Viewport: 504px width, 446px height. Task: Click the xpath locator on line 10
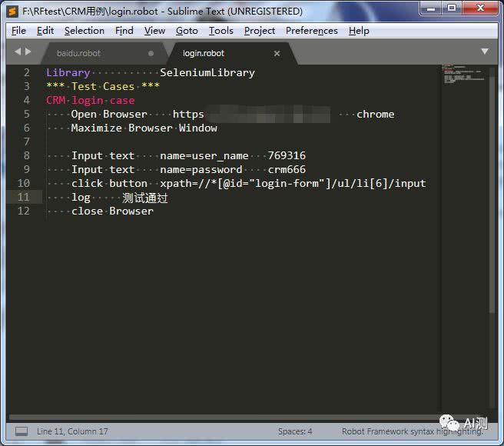click(x=293, y=184)
